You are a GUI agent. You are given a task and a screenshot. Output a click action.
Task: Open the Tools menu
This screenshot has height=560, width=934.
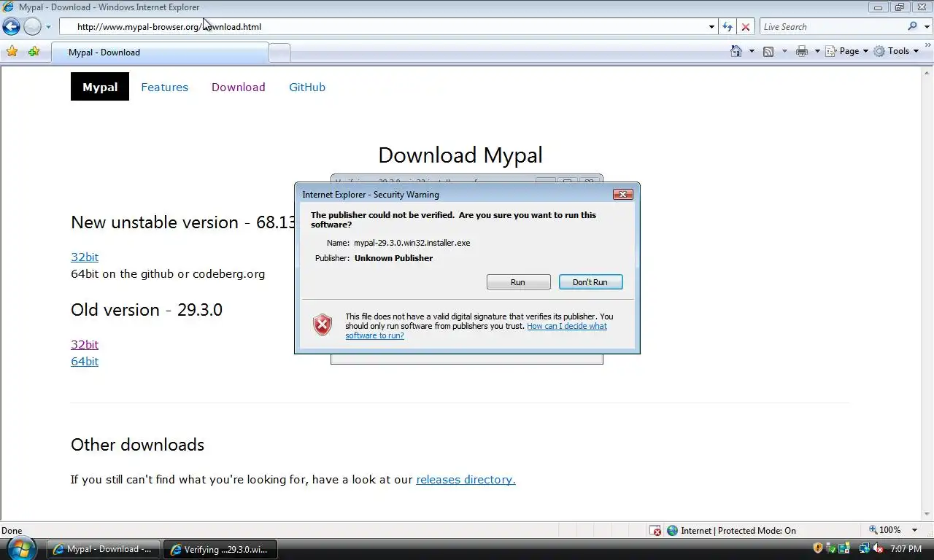(x=897, y=51)
